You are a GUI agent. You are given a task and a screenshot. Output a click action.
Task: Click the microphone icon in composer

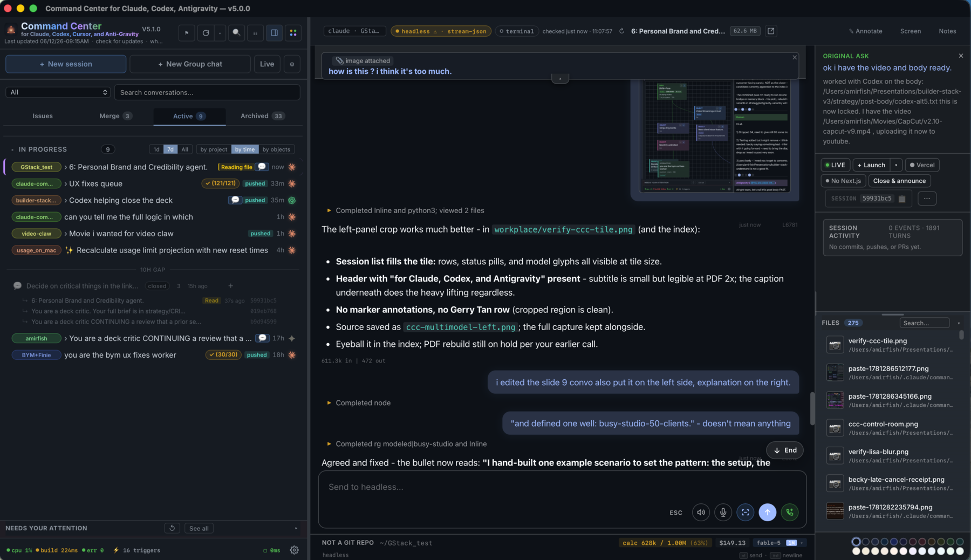pyautogui.click(x=723, y=513)
